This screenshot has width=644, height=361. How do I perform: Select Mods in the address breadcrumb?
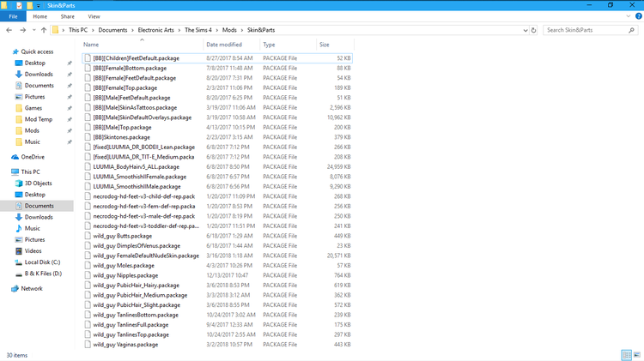point(229,30)
